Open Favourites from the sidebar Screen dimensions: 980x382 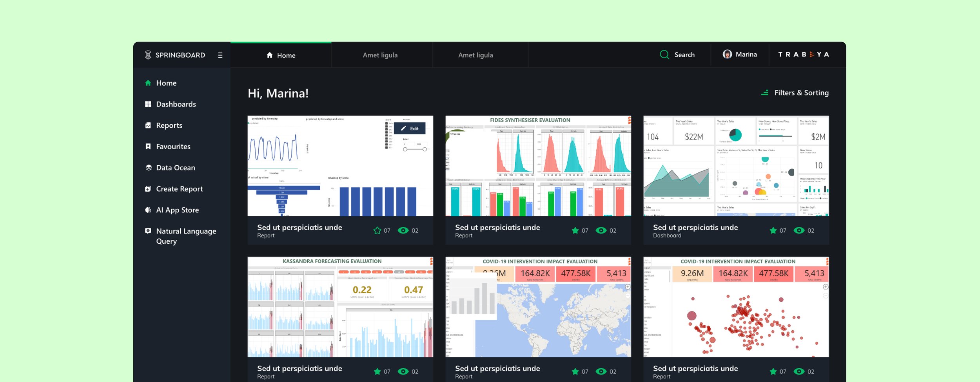173,147
